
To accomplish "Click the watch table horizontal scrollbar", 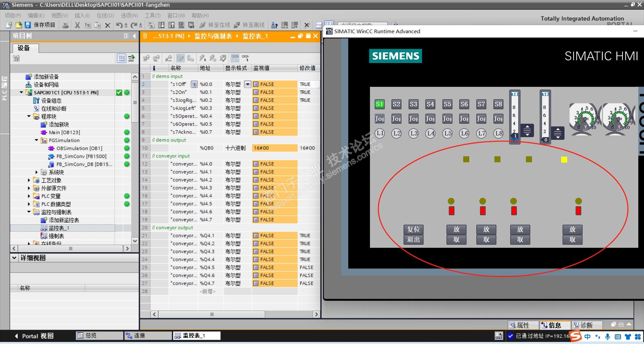I will pyautogui.click(x=212, y=314).
